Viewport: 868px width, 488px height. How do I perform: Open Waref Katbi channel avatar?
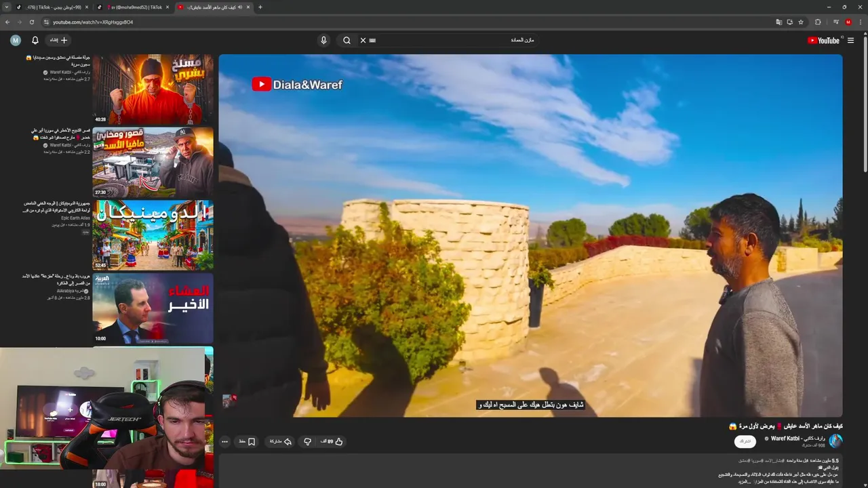point(835,441)
